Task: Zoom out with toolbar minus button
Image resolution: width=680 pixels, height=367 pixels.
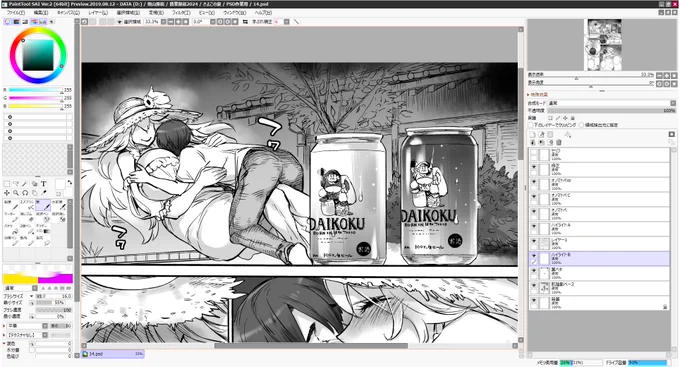Action: [171, 22]
